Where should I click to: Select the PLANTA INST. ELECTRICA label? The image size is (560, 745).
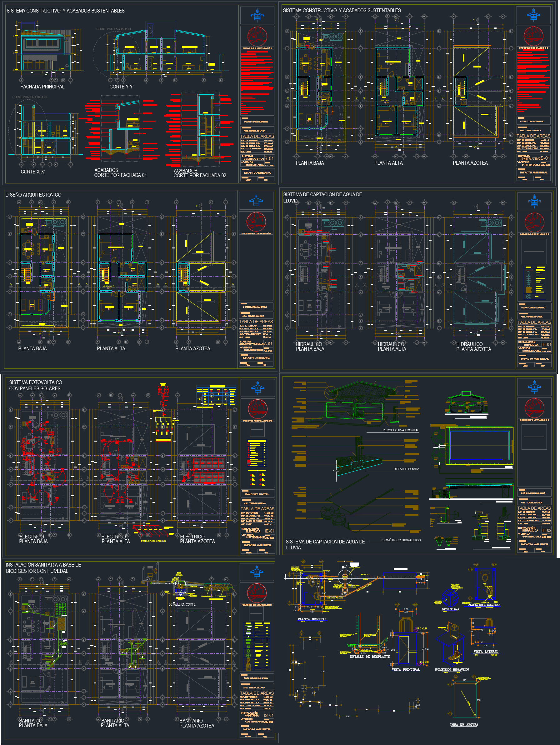point(484,605)
